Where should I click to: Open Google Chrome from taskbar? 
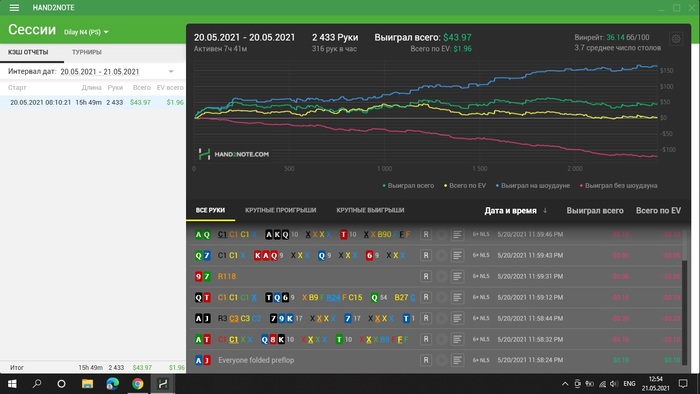pos(138,384)
